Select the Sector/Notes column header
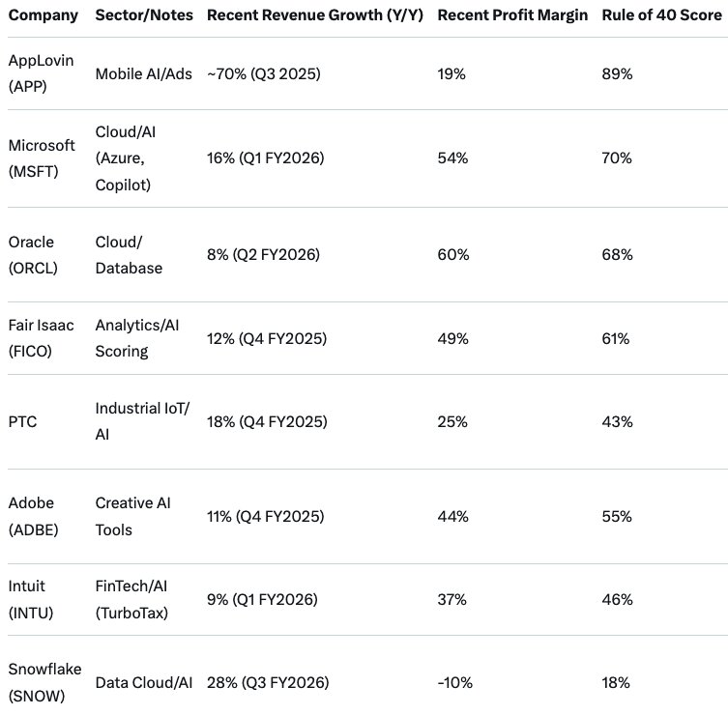The height and width of the screenshot is (715, 728). (x=144, y=15)
